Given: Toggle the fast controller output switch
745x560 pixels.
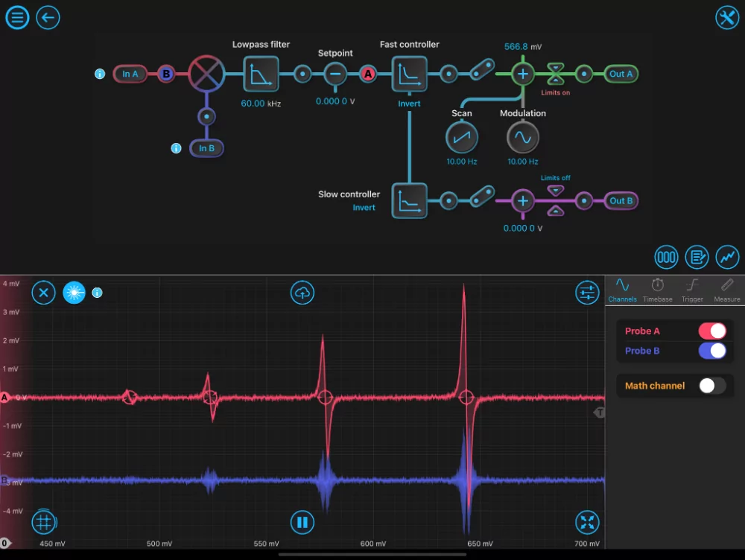Looking at the screenshot, I should [x=482, y=69].
